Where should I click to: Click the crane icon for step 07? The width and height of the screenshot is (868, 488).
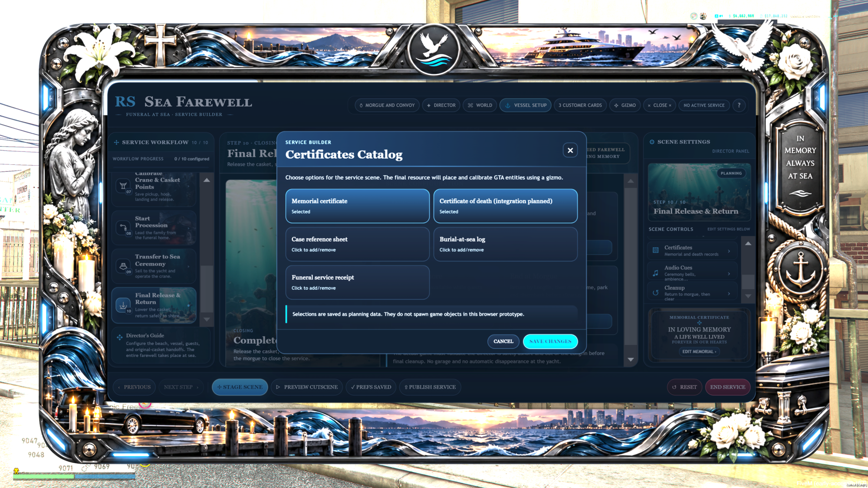point(123,186)
